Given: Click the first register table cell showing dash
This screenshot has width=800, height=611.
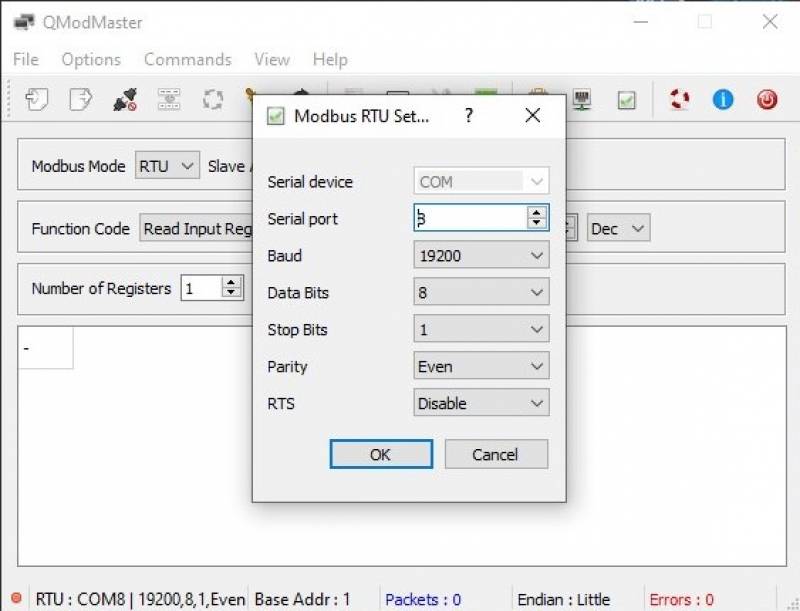Looking at the screenshot, I should (x=45, y=348).
